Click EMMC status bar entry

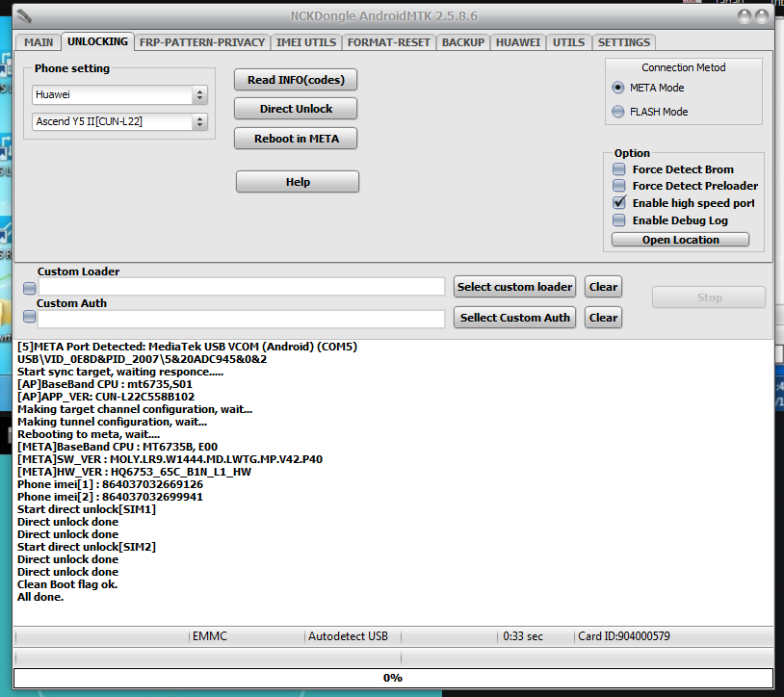coord(210,636)
